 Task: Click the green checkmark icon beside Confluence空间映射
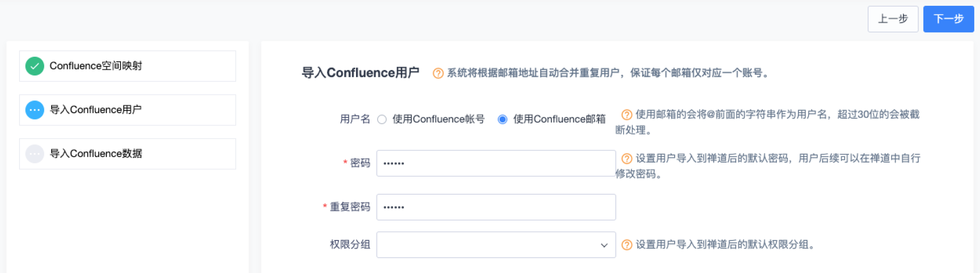(x=35, y=66)
